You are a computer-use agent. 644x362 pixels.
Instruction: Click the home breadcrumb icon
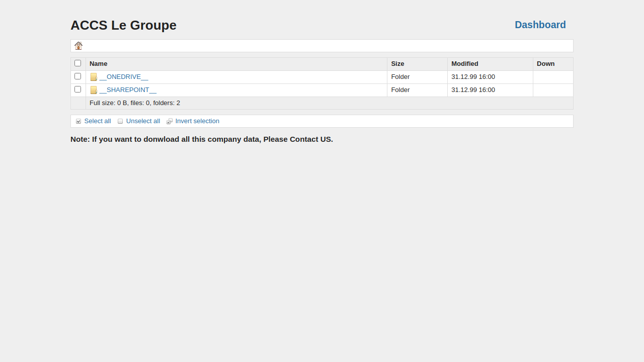coord(78,46)
